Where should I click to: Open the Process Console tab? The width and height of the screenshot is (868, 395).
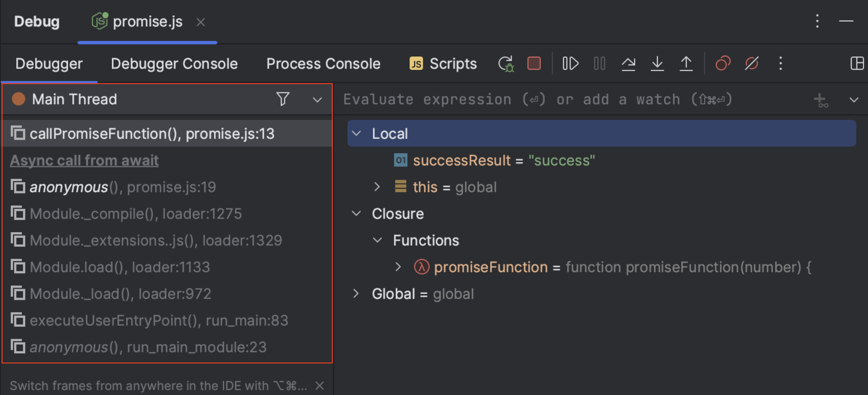[x=323, y=64]
